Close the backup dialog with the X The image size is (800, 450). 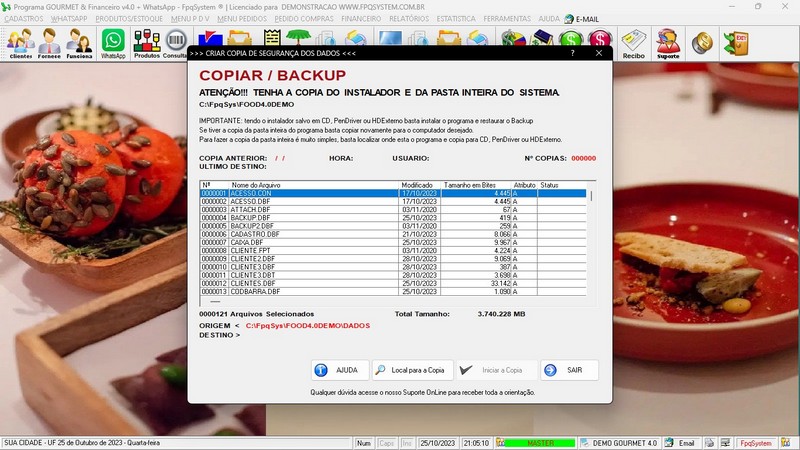599,53
